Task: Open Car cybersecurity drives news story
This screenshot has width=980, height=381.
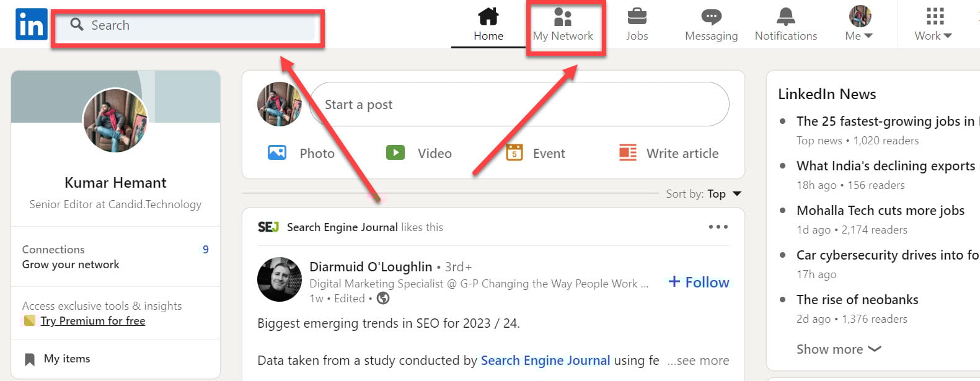Action: coord(888,255)
